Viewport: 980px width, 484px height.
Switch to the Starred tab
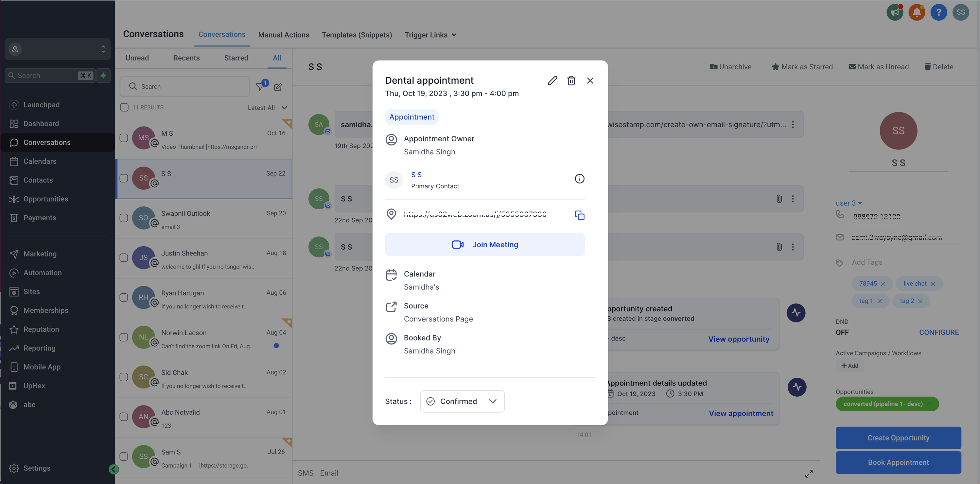[x=236, y=58]
